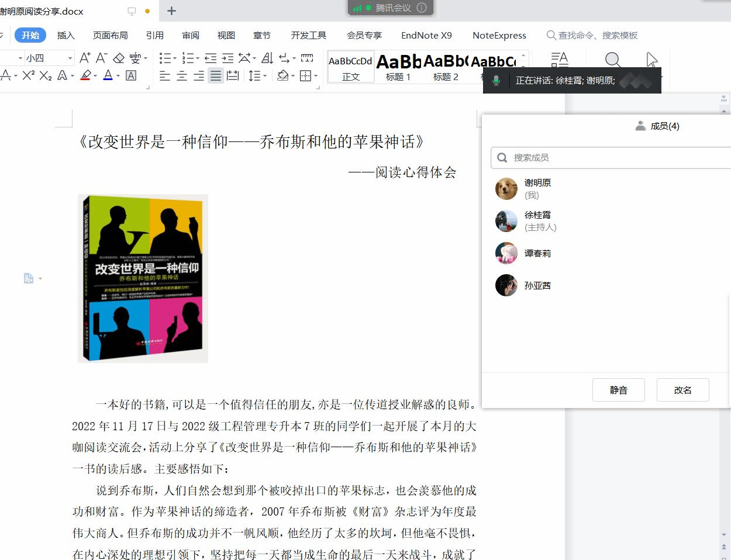Switch to the 页面布局 tab
Image resolution: width=731 pixels, height=560 pixels.
point(110,35)
